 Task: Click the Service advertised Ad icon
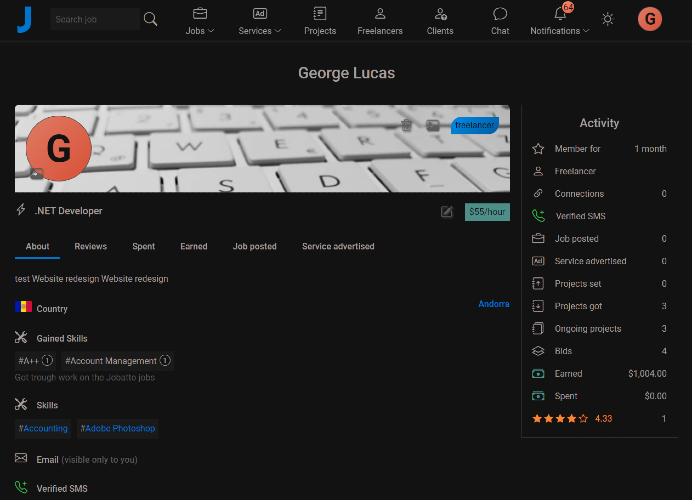[538, 261]
